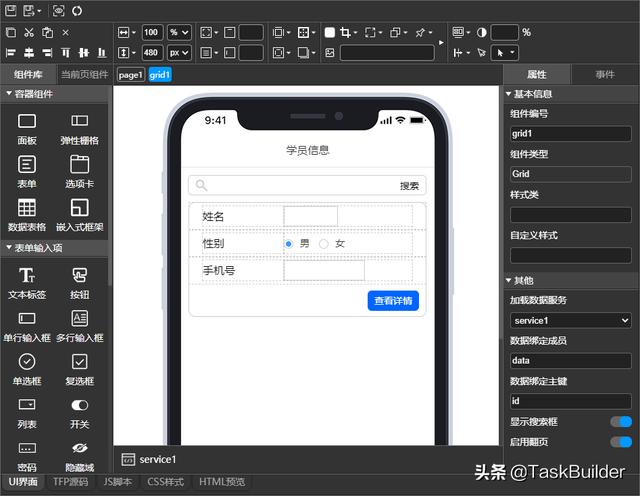640x496 pixels.
Task: Add a switch (开关) component
Action: pyautogui.click(x=80, y=413)
